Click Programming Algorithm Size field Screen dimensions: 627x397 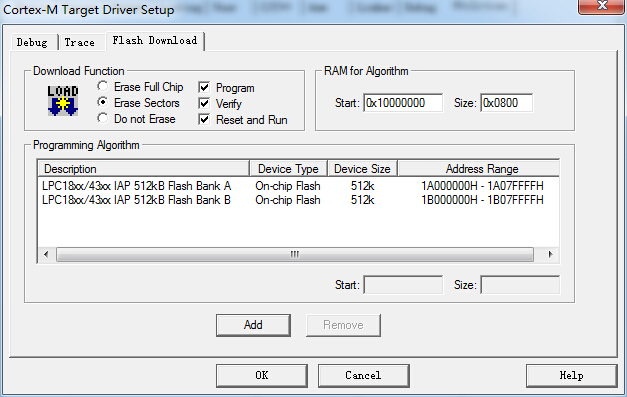(x=520, y=285)
